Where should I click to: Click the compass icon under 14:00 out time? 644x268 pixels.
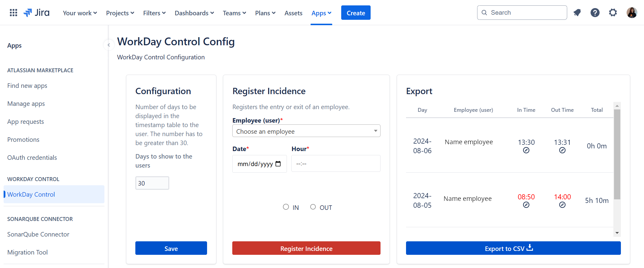tap(562, 205)
